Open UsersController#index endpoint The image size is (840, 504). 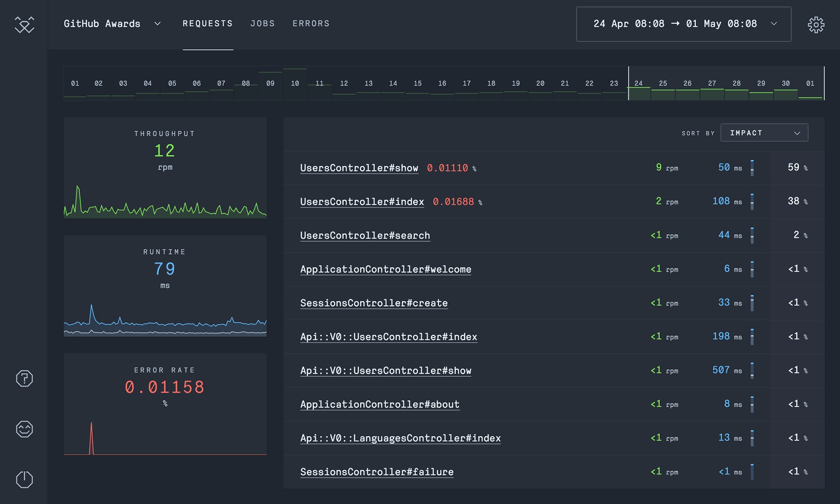[362, 202]
